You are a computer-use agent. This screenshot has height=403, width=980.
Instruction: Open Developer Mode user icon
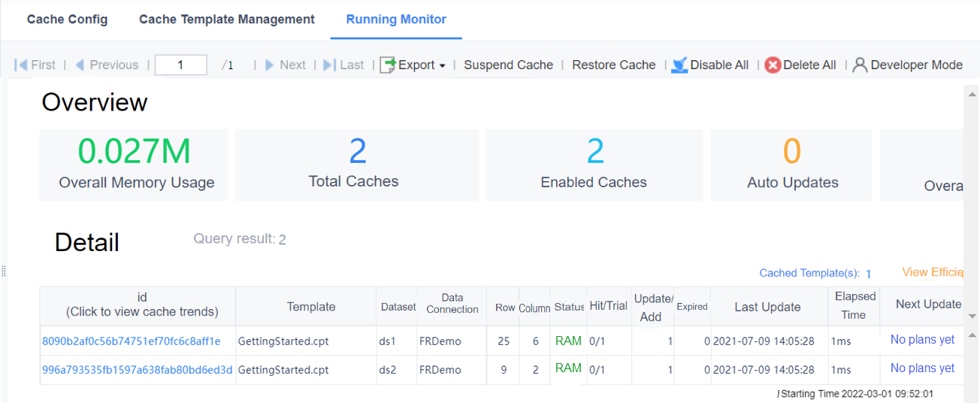pos(860,65)
